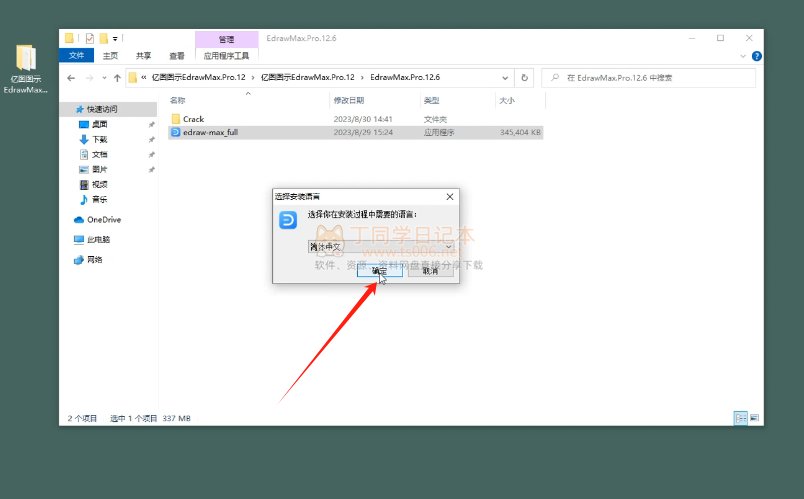
Task: Click the pin icon next to 图片
Action: (151, 169)
